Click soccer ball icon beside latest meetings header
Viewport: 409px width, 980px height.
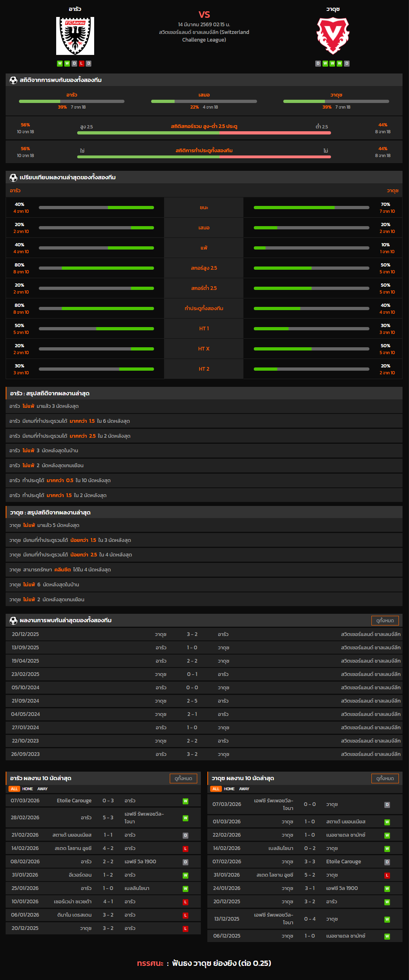coord(13,621)
